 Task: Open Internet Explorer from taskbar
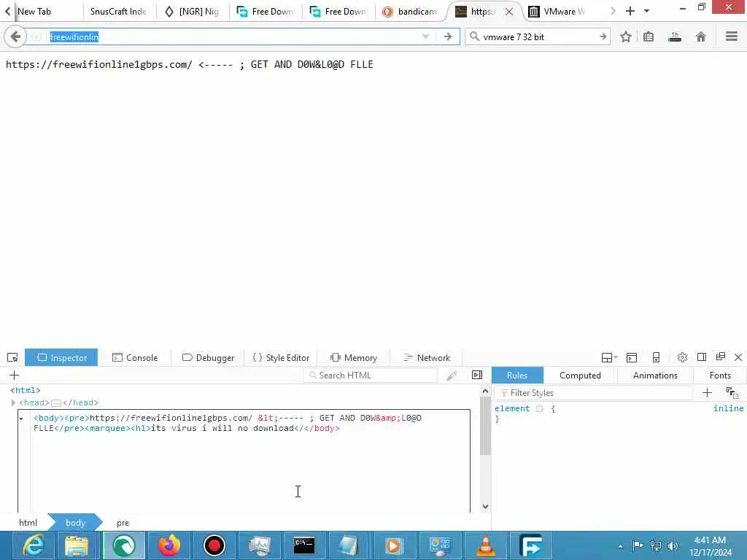click(x=34, y=545)
